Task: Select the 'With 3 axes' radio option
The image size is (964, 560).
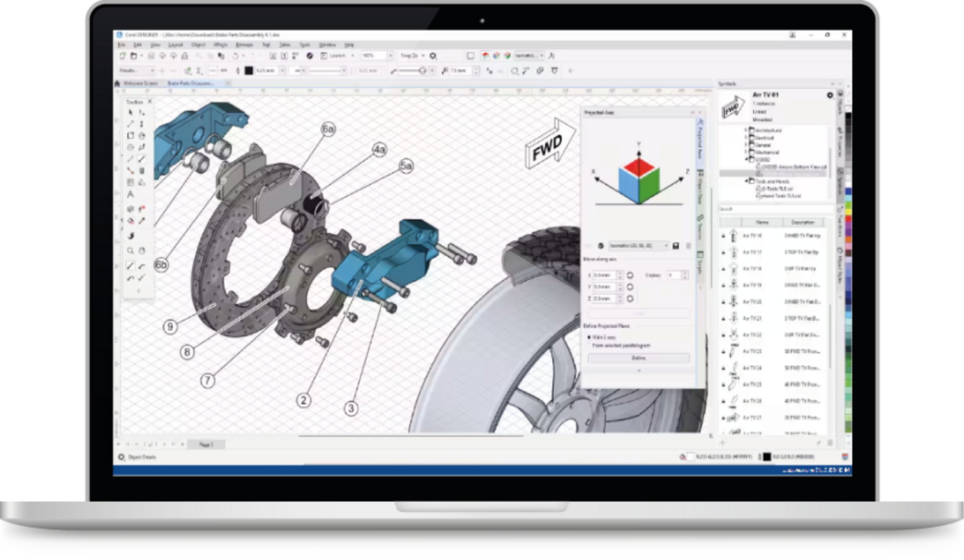Action: (x=589, y=337)
